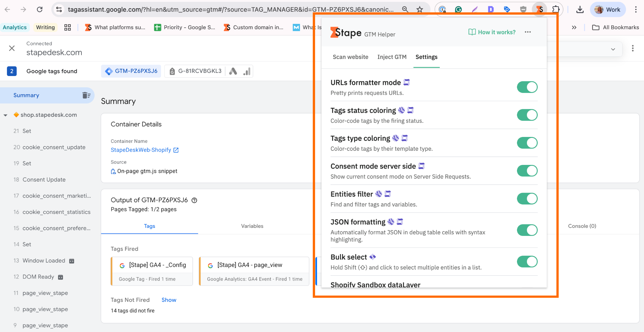
Task: Expand the dropdown chevron behind the popup
Action: pyautogui.click(x=613, y=49)
